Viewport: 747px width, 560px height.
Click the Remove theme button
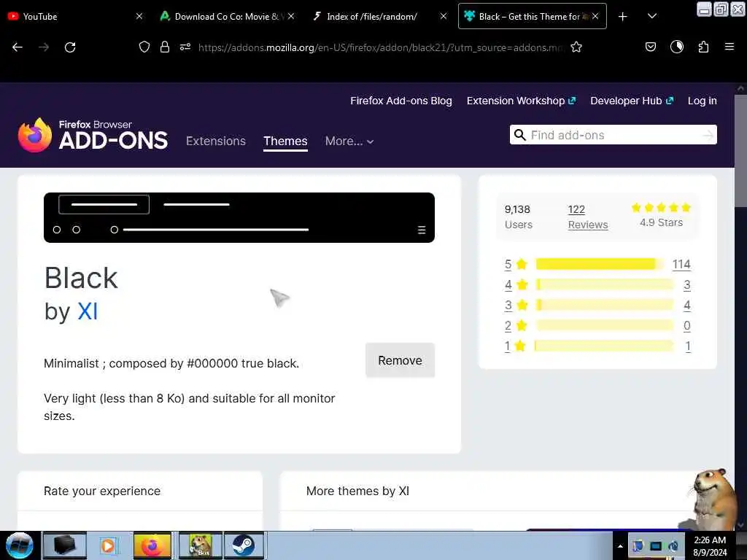pos(400,360)
